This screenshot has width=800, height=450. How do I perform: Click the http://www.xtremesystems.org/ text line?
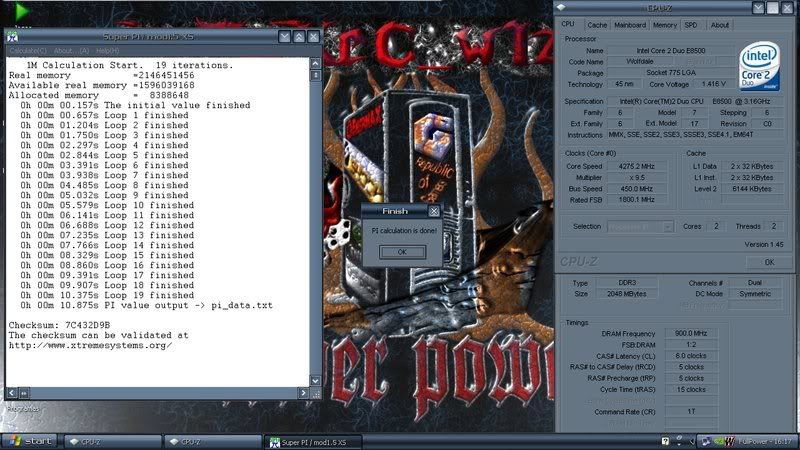[x=90, y=345]
